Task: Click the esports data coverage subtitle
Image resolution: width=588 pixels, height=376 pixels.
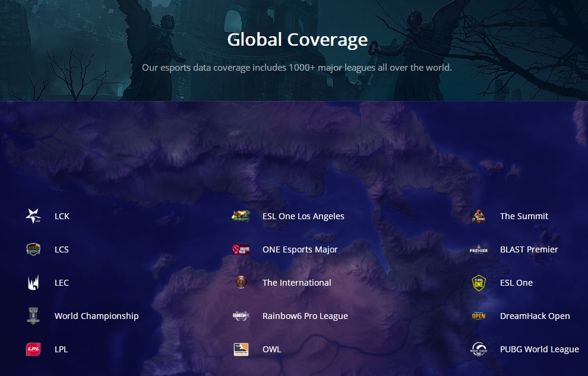Action: pyautogui.click(x=296, y=68)
